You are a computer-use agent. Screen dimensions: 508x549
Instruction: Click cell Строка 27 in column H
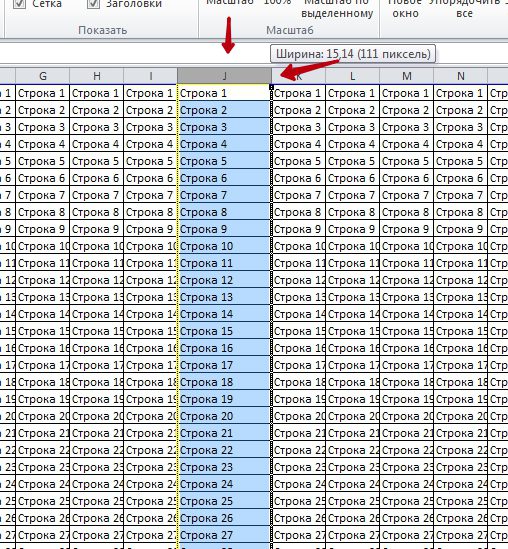[97, 535]
